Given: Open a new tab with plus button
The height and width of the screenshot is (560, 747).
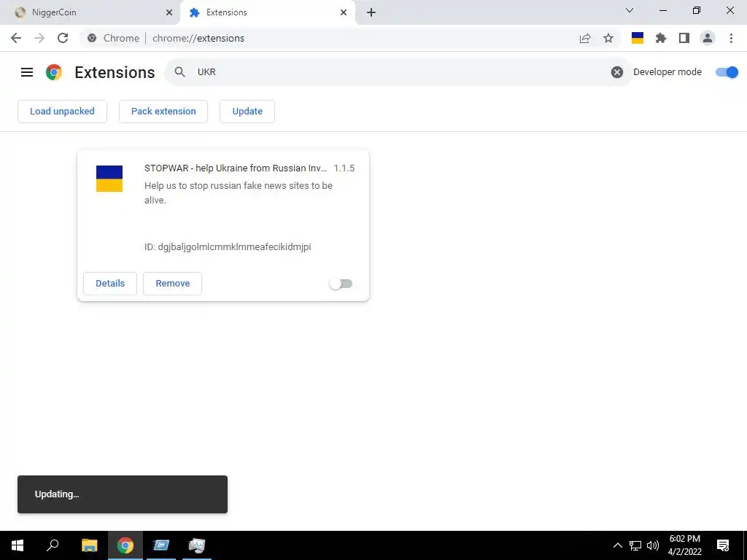Looking at the screenshot, I should (x=371, y=12).
